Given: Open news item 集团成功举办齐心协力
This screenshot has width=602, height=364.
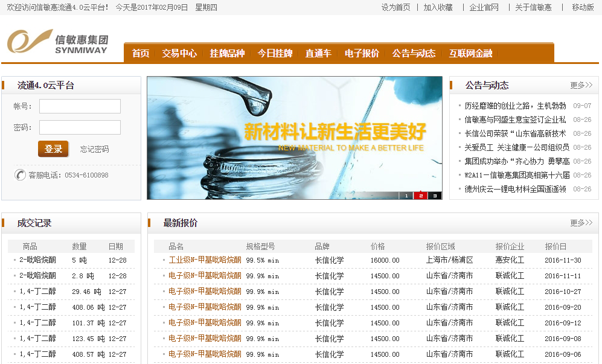Looking at the screenshot, I should pos(517,161).
